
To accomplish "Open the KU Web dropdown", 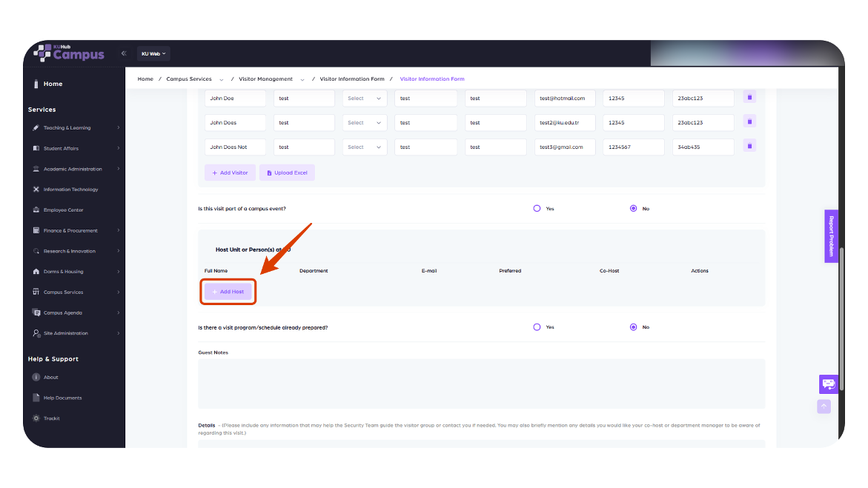I will coord(153,53).
